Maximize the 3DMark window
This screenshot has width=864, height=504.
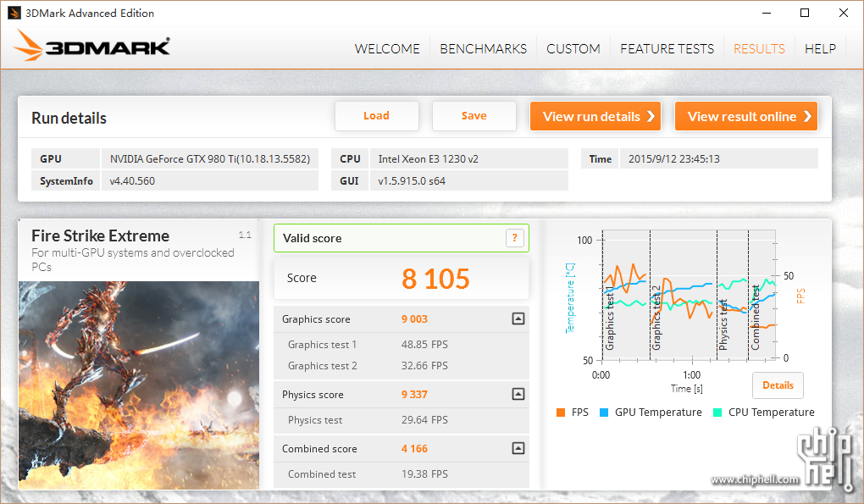click(x=805, y=13)
